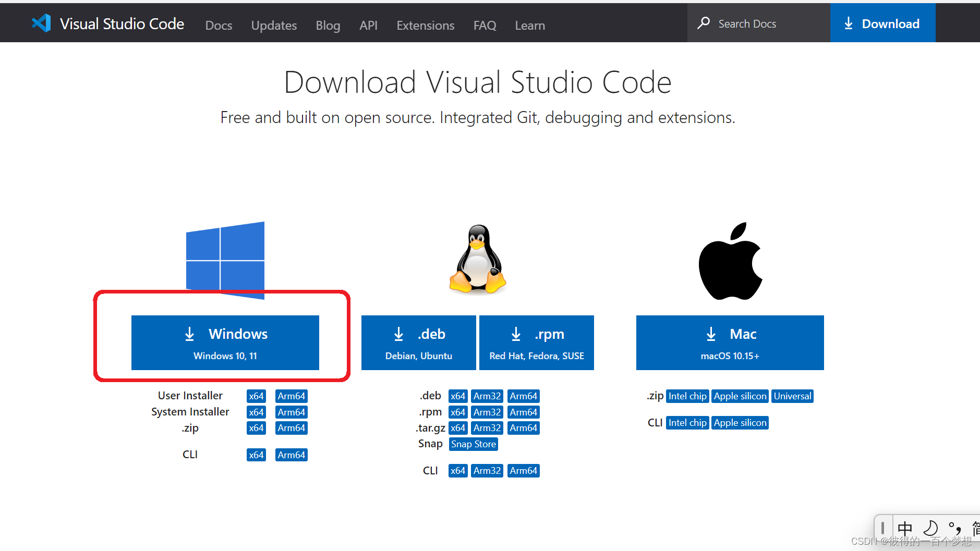Click the Download button in header

coord(882,23)
